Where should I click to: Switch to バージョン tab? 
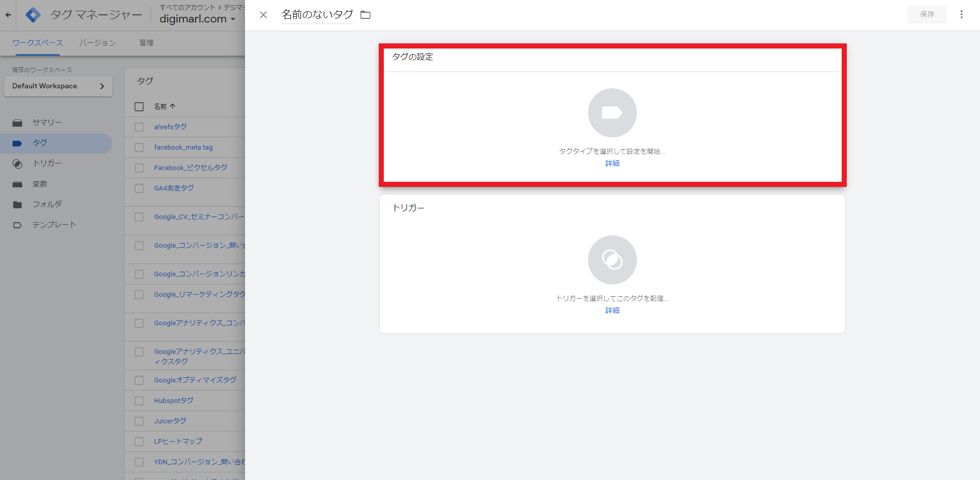(97, 43)
